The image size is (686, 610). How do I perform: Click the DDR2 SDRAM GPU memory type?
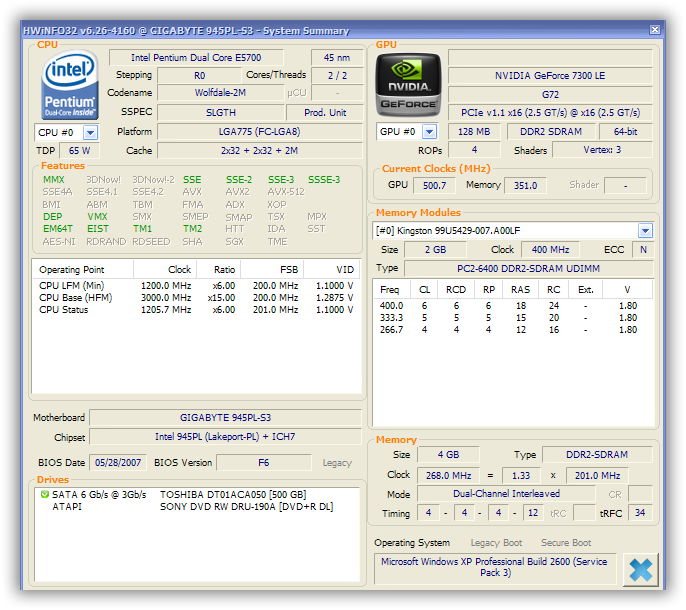pos(550,132)
